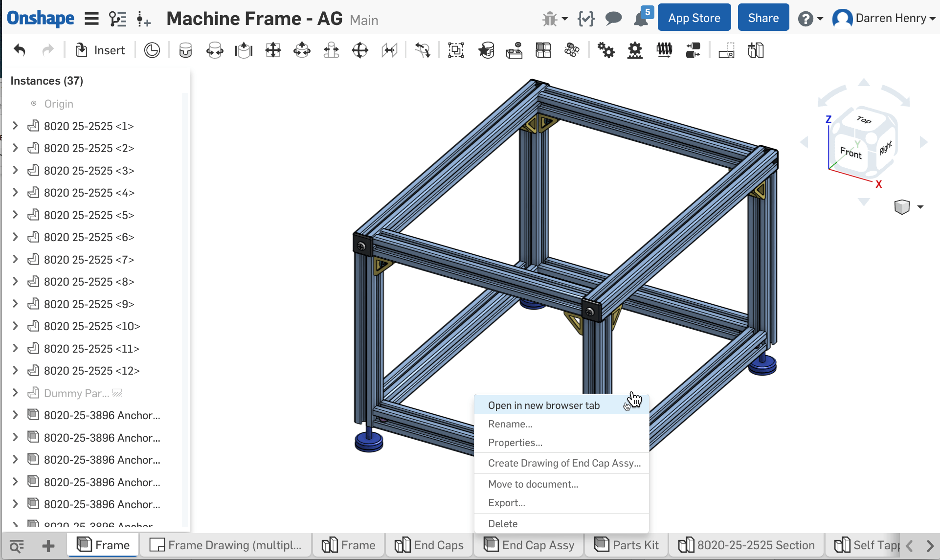Select the Rack and pinion relation tool
The image size is (940, 560).
634,50
